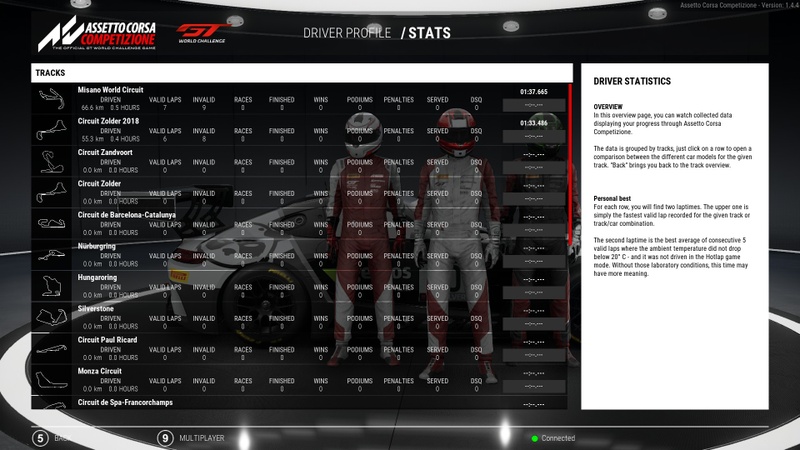Image resolution: width=800 pixels, height=450 pixels.
Task: Click Zolder 2018 best lap time 01:33.486
Action: [x=534, y=123]
